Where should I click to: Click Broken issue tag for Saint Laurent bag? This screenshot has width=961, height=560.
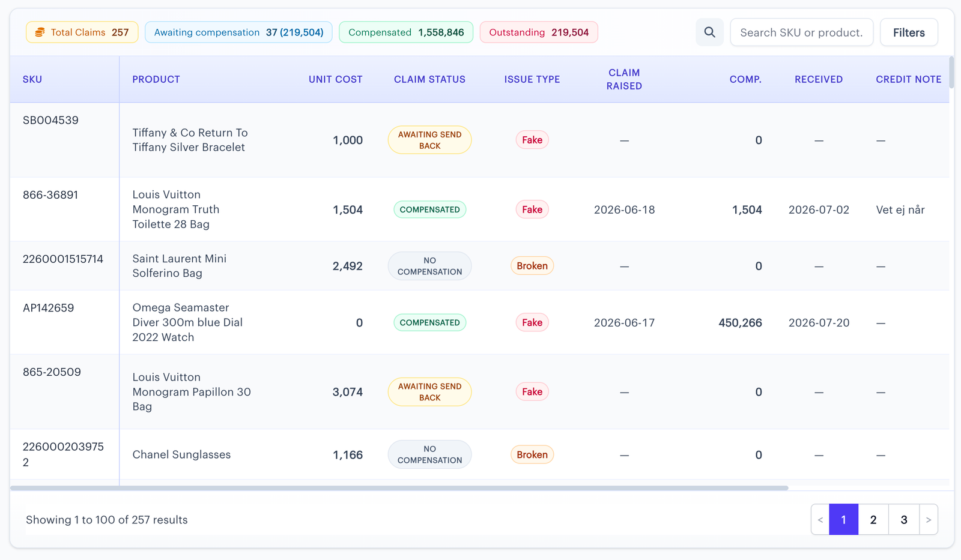[x=532, y=266]
